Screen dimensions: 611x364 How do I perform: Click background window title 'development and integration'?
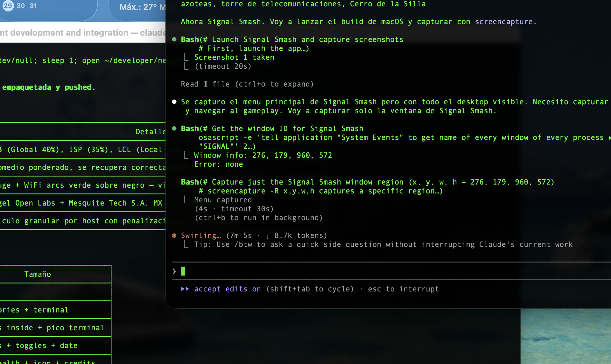[x=69, y=33]
